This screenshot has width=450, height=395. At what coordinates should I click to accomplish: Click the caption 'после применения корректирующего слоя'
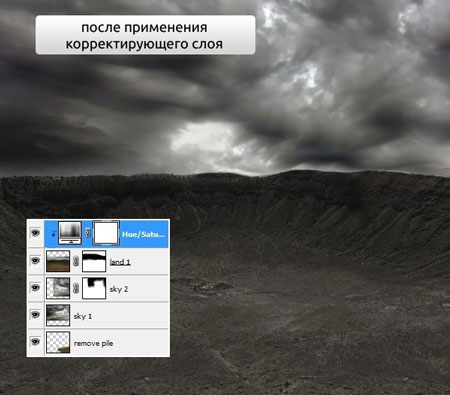click(x=144, y=35)
